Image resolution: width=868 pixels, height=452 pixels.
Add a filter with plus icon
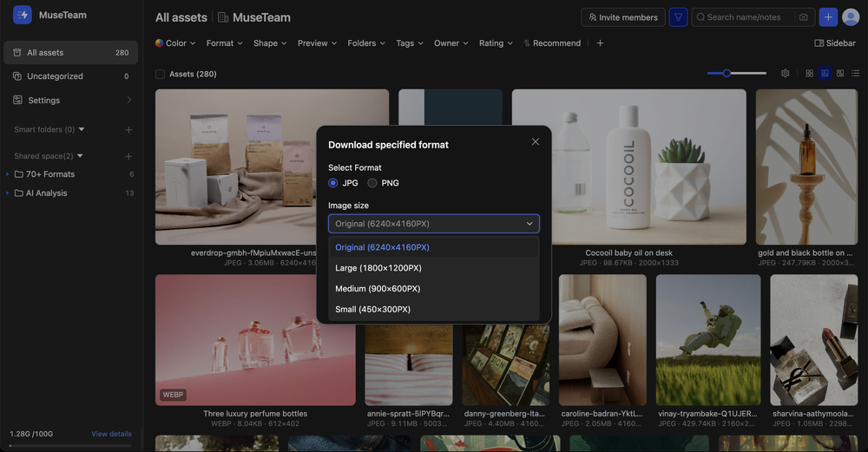click(x=600, y=43)
